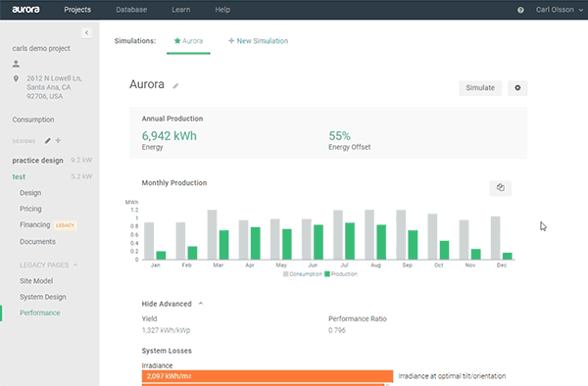Add a new design with plus icon
This screenshot has width=588, height=386.
[58, 140]
